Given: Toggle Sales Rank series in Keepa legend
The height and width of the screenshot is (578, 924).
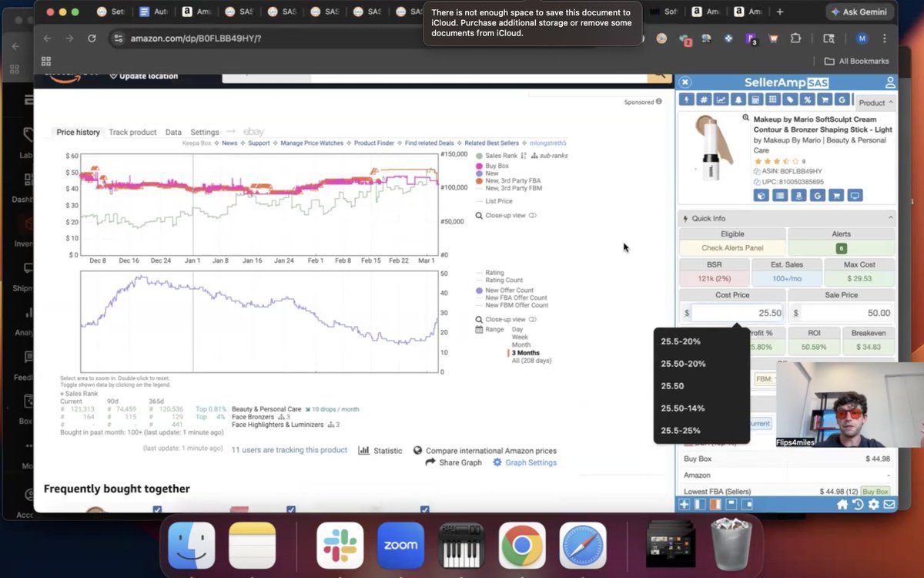Looking at the screenshot, I should click(x=497, y=156).
